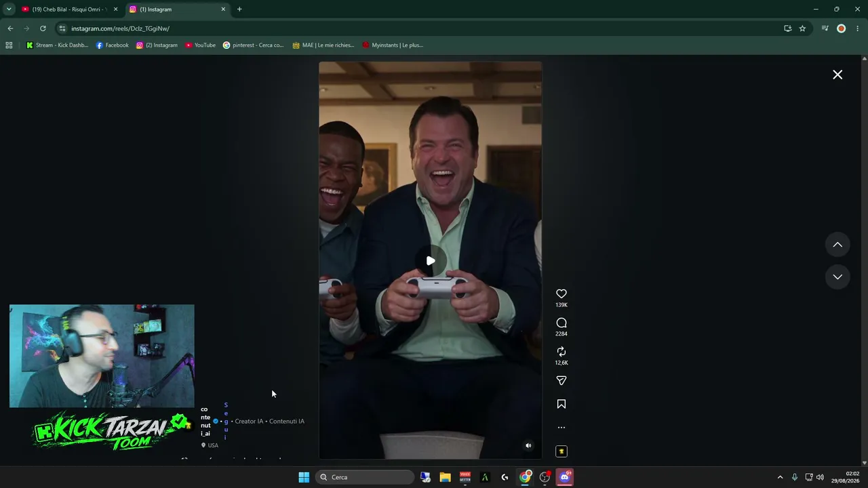Open the Windows Start menu
The height and width of the screenshot is (488, 868).
(304, 477)
